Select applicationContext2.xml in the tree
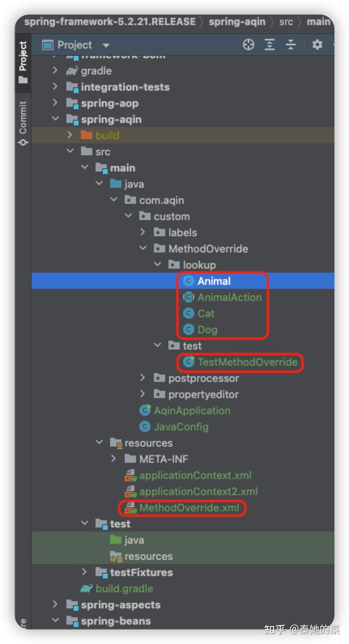Viewport: 349px width, 644px height. 198,491
